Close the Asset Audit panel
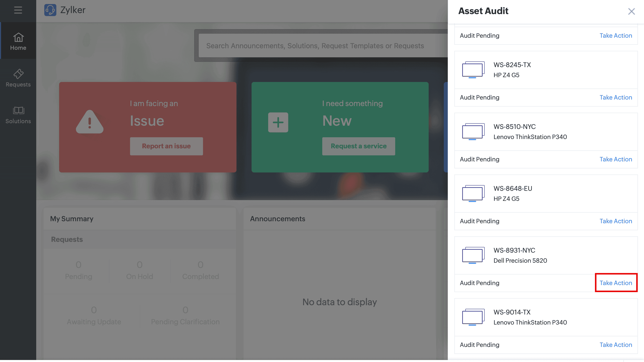644x362 pixels. (631, 11)
